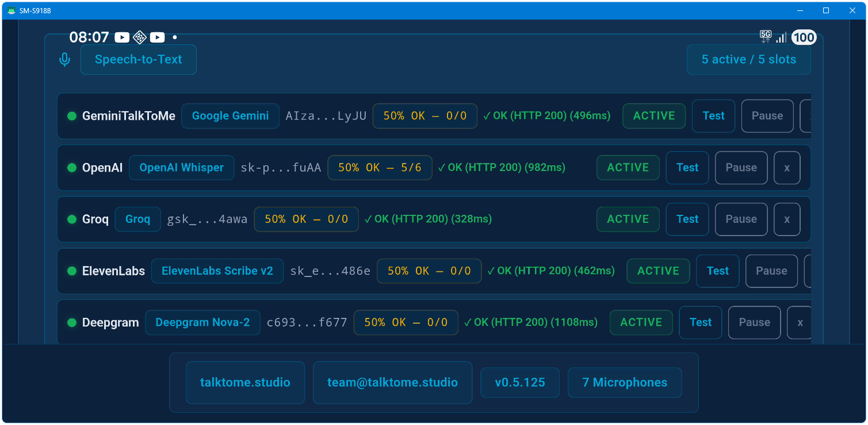Click the green status dot for Deepgram
The image size is (868, 425).
click(72, 322)
